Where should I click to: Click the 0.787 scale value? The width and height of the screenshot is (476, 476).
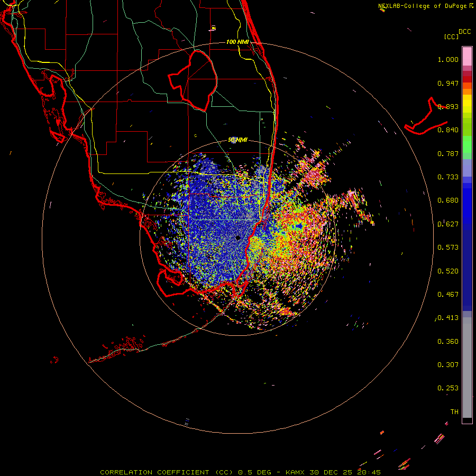tap(448, 153)
